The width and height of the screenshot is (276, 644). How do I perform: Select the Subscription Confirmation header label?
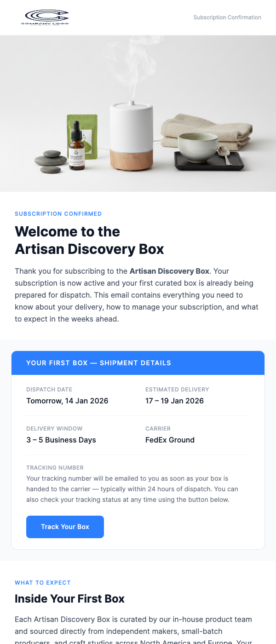[x=227, y=17]
